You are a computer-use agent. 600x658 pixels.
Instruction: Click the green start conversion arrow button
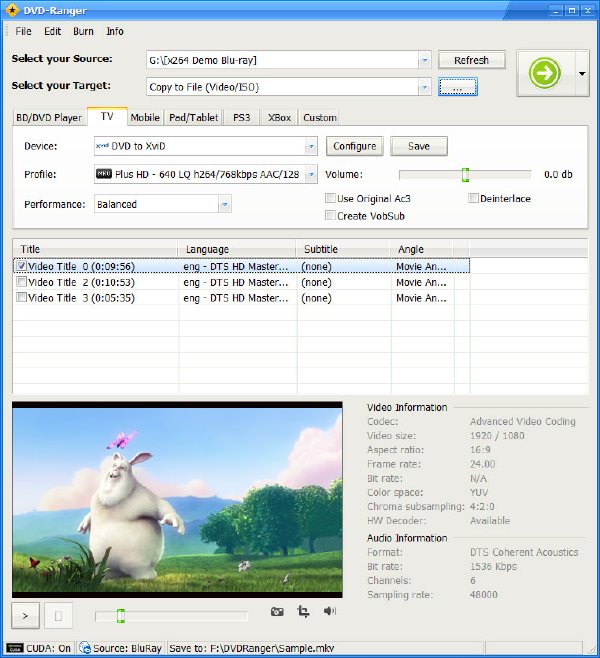point(545,73)
